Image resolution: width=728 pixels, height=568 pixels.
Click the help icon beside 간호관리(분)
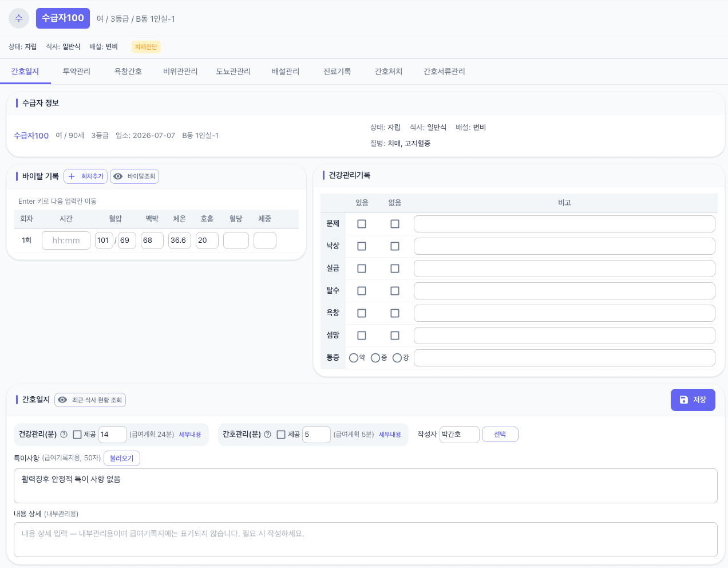(267, 435)
